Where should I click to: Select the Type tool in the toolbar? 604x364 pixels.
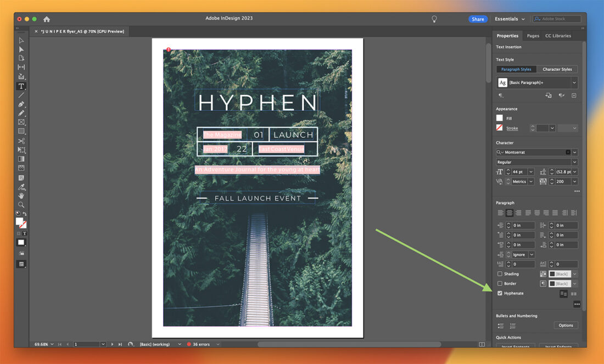tap(21, 86)
